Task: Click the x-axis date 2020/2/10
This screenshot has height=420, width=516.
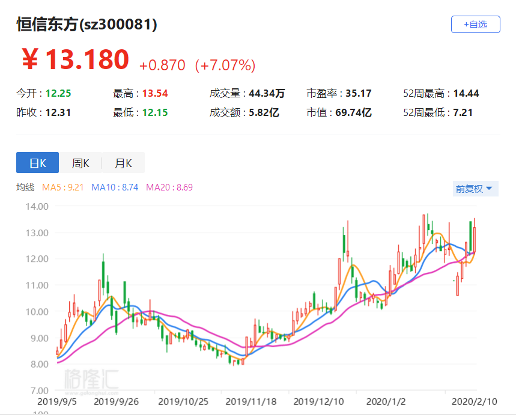Action: (x=474, y=401)
